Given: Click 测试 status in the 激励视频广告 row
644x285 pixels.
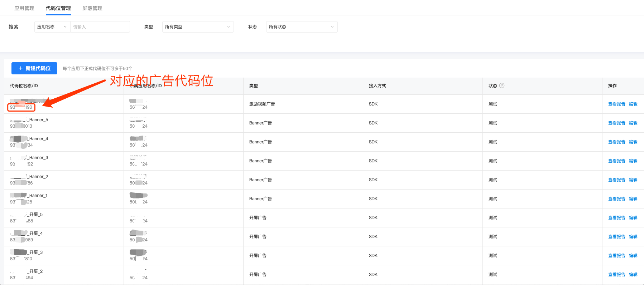Looking at the screenshot, I should (493, 104).
